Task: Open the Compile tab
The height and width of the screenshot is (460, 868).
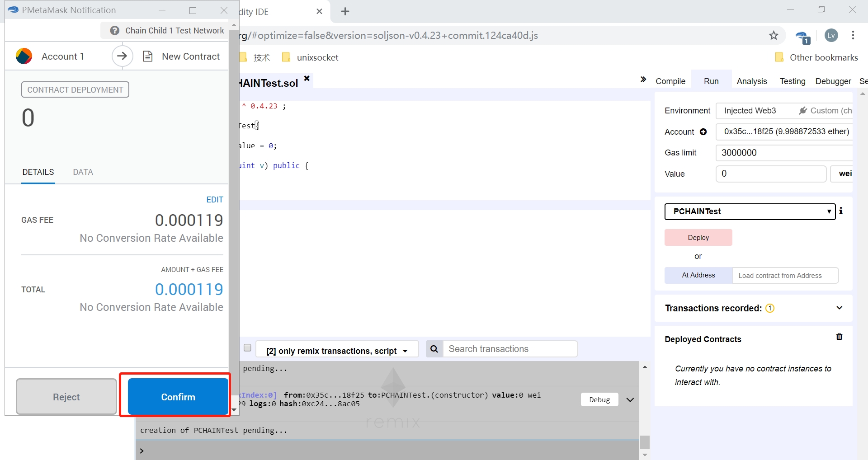Action: [670, 81]
